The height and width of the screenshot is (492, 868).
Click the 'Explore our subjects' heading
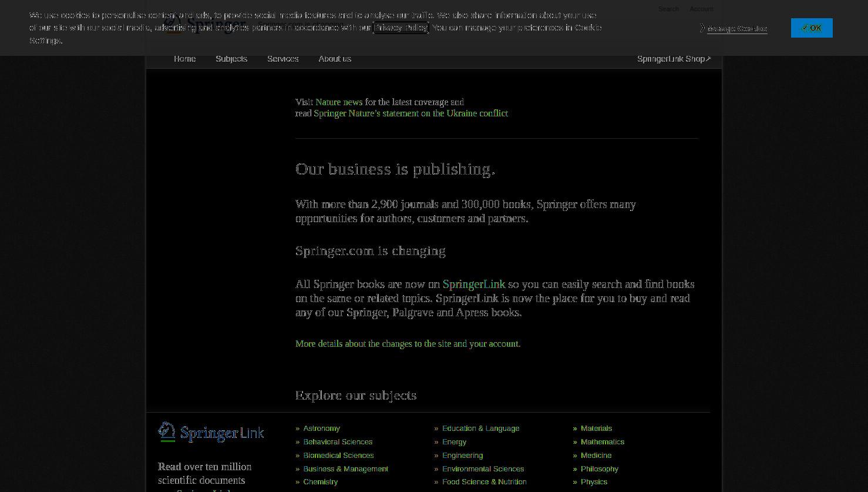pyautogui.click(x=356, y=395)
